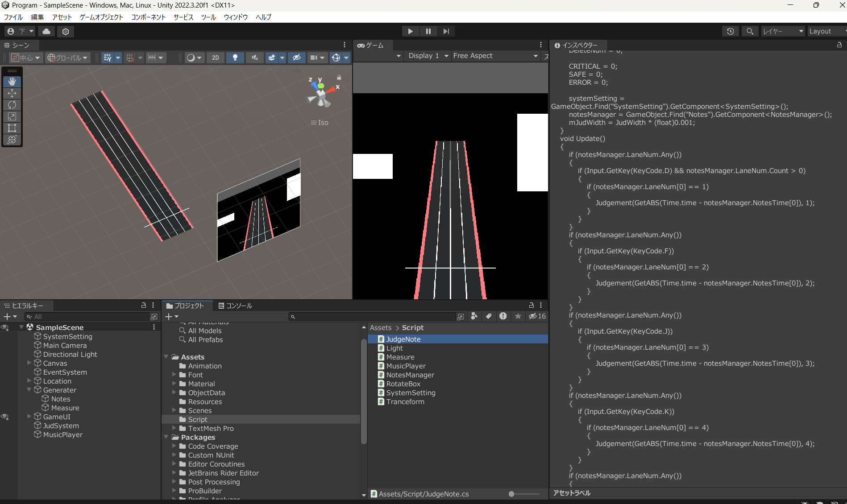Search by import log type icon
This screenshot has width=847, height=504.
pyautogui.click(x=503, y=316)
